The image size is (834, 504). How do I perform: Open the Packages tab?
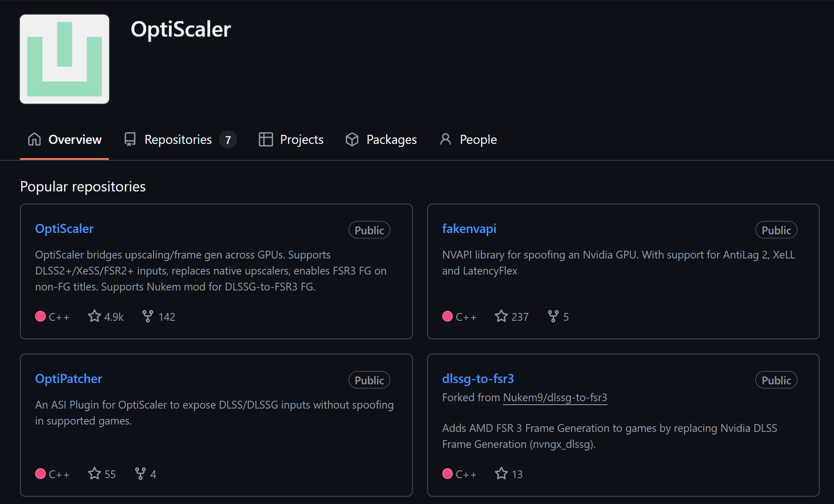391,139
